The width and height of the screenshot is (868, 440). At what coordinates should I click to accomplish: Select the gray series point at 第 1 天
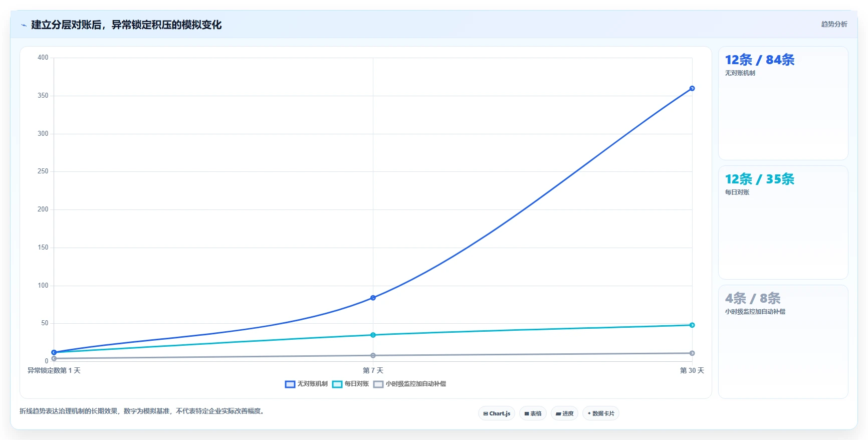[x=54, y=358]
